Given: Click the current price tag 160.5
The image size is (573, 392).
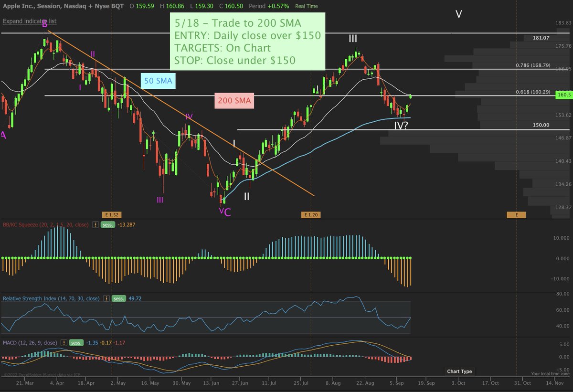Looking at the screenshot, I should (564, 95).
